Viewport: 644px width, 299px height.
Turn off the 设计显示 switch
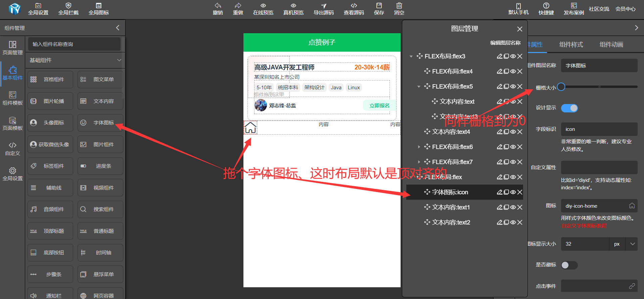569,108
